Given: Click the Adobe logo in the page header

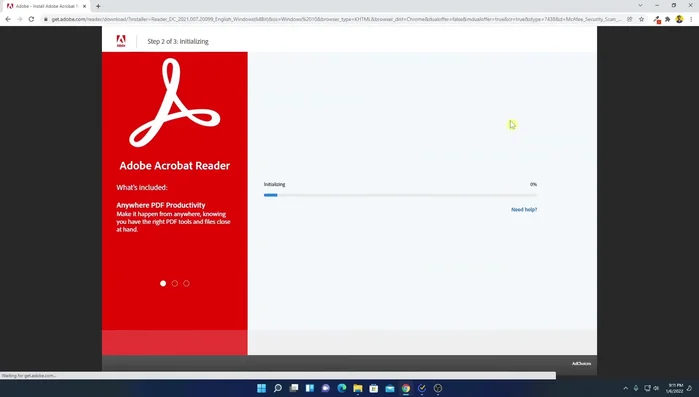Looking at the screenshot, I should 121,41.
